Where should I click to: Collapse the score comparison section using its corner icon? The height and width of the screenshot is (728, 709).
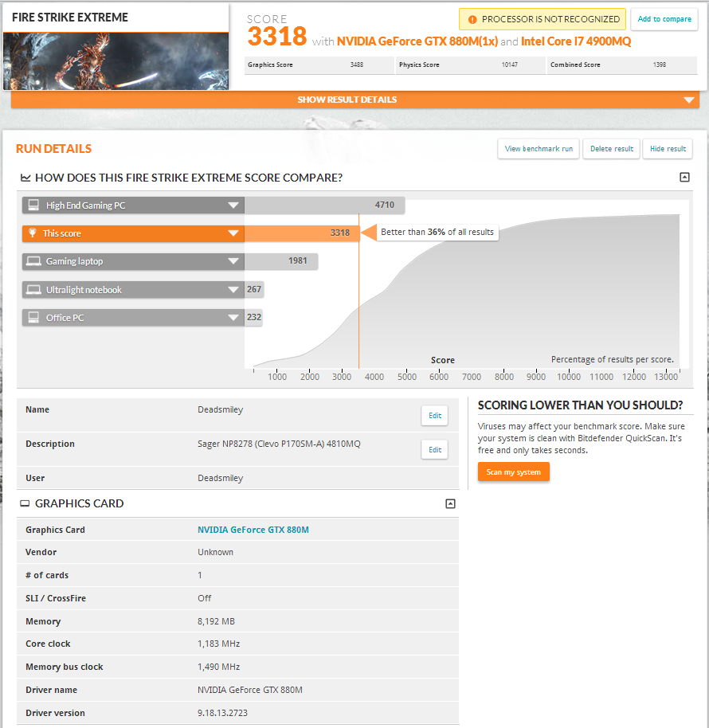[x=684, y=177]
